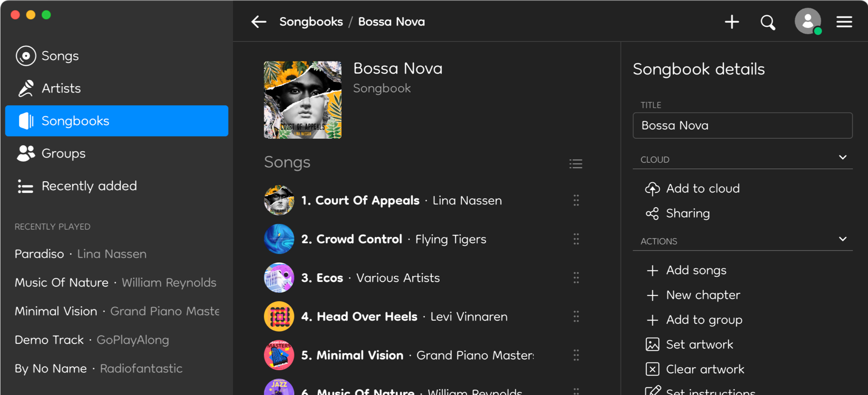Click the drag handle beside Ecos

tap(576, 278)
